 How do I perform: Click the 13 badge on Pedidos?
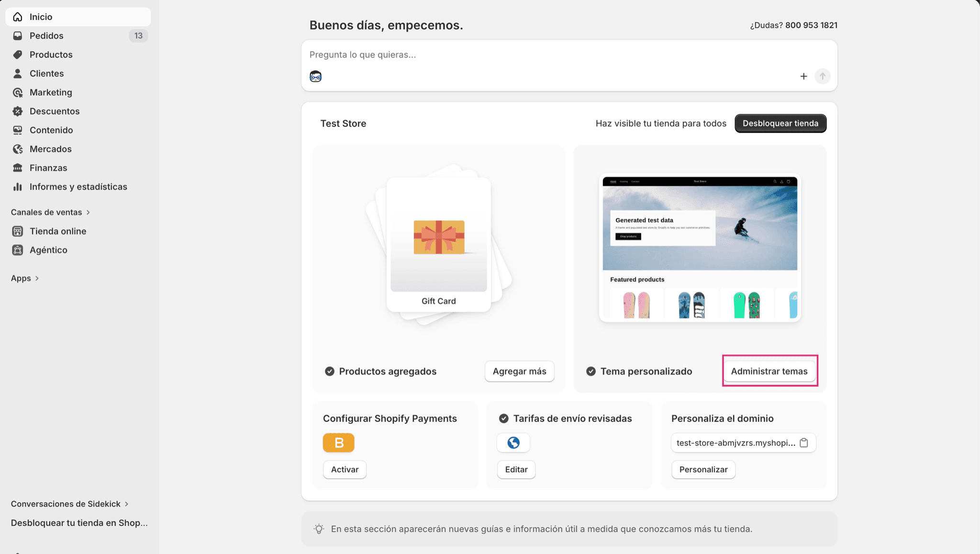click(x=138, y=36)
